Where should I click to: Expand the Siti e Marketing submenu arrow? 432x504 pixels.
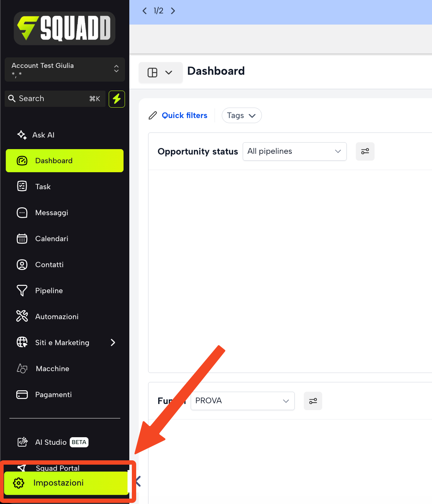point(113,343)
